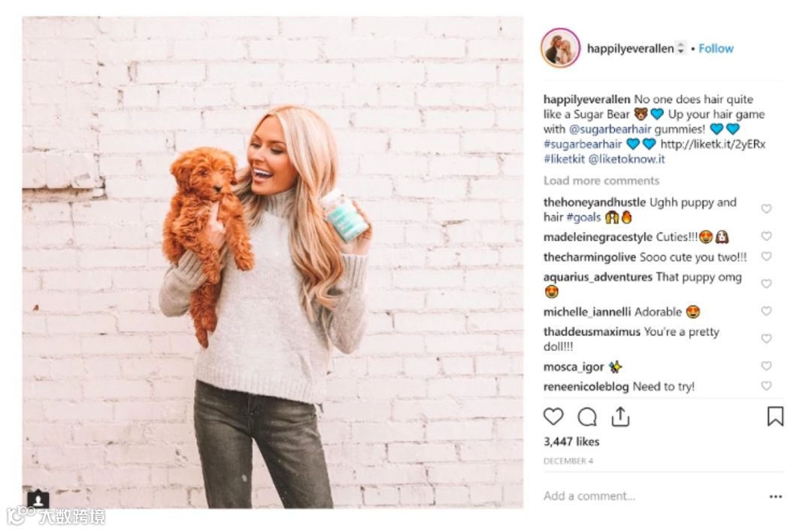The height and width of the screenshot is (531, 812).
Task: Open more options three-dot menu
Action: (776, 496)
